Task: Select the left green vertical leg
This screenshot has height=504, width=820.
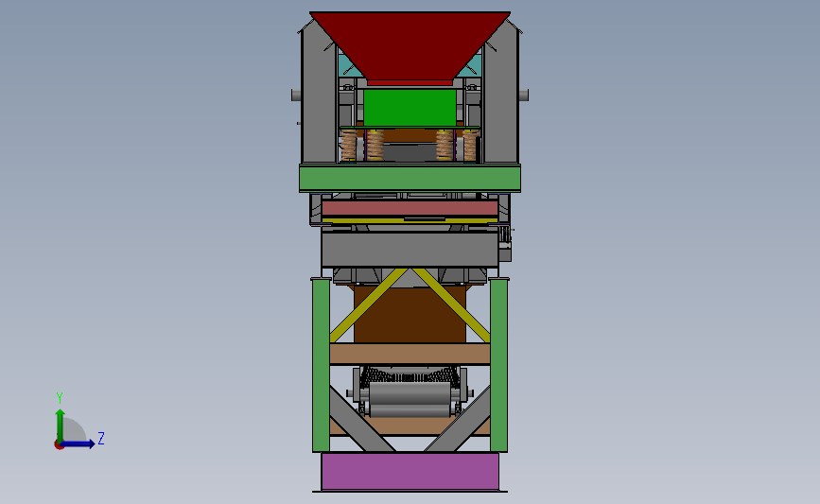Action: [x=321, y=365]
